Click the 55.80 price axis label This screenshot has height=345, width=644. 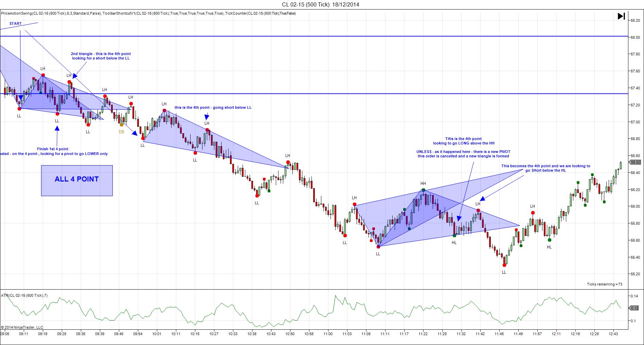coord(635,223)
